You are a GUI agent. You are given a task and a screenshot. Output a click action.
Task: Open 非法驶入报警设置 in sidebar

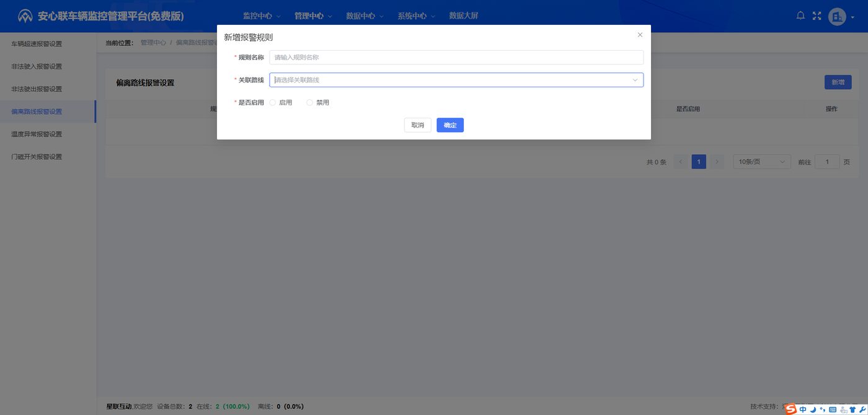(x=48, y=66)
